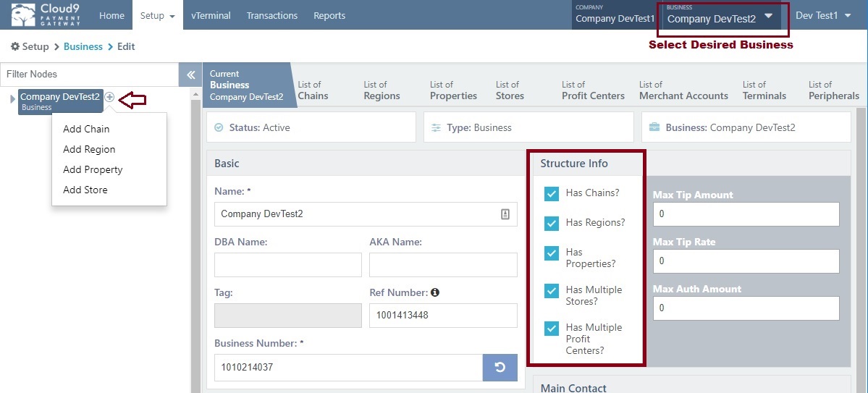The image size is (868, 393).
Task: Click the Status check-circle icon
Action: tap(219, 128)
